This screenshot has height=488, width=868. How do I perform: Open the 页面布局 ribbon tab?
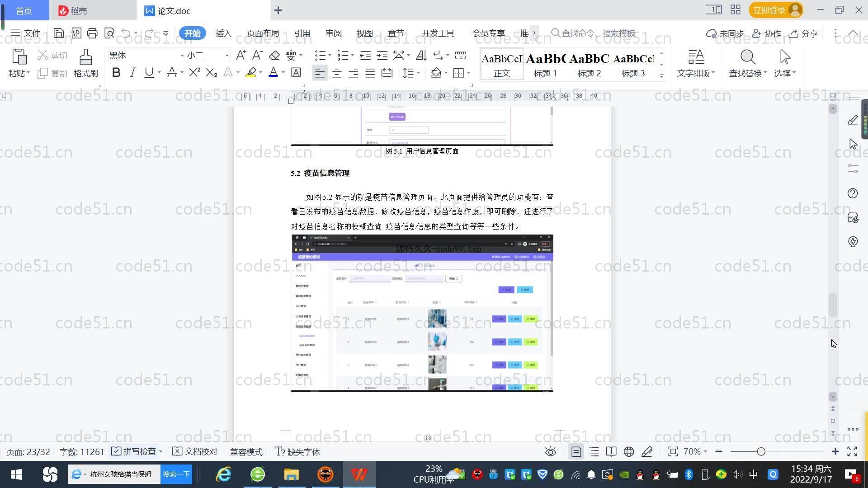pos(263,33)
